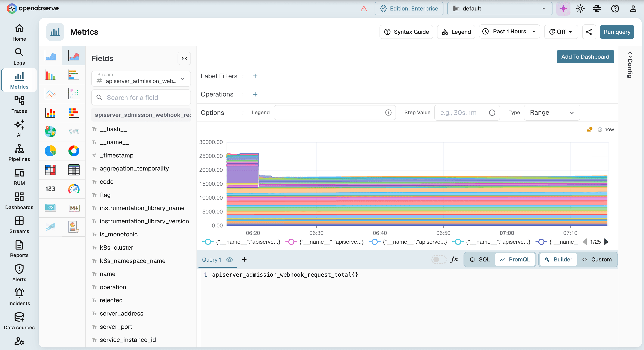Screen dimensions: 644x350
Task: Click the Step Value input field
Action: pyautogui.click(x=467, y=113)
